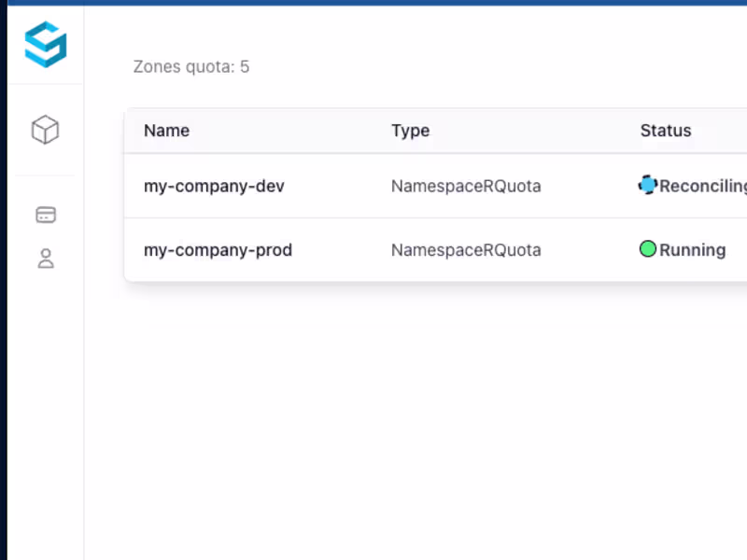The width and height of the screenshot is (747, 560).
Task: Sort by the Name column header
Action: pos(167,131)
